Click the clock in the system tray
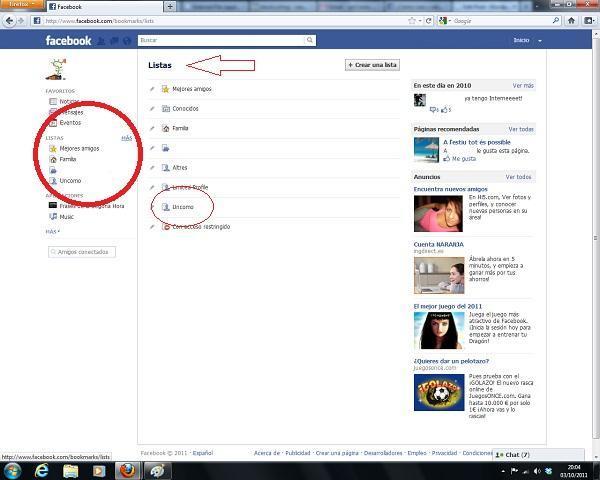This screenshot has height=480, width=600. [574, 471]
